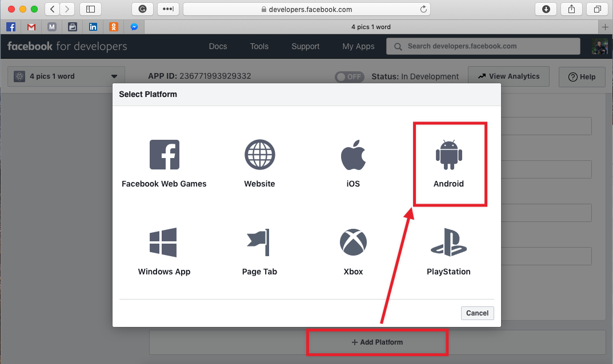The image size is (613, 364).
Task: Select the Windows App icon
Action: (x=163, y=242)
